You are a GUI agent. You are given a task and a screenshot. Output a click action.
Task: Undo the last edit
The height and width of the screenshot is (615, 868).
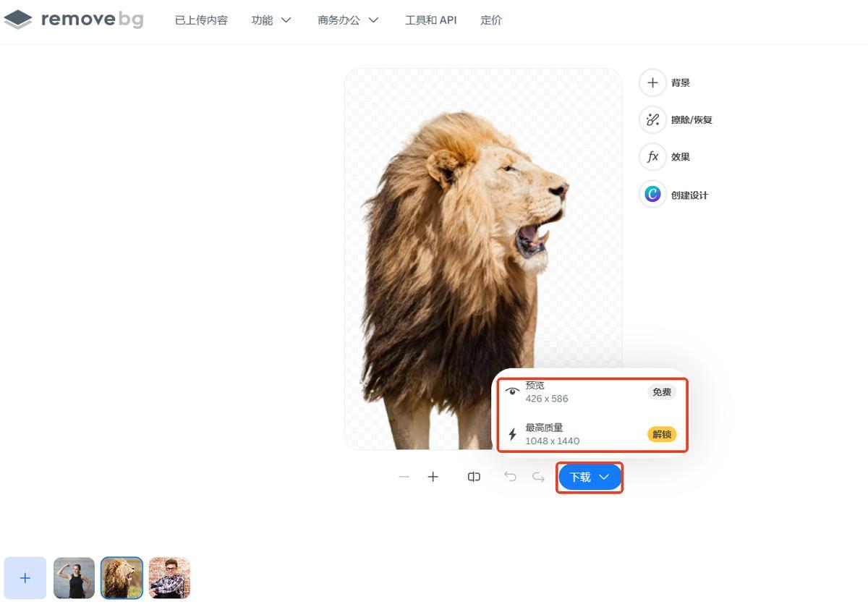pos(510,477)
